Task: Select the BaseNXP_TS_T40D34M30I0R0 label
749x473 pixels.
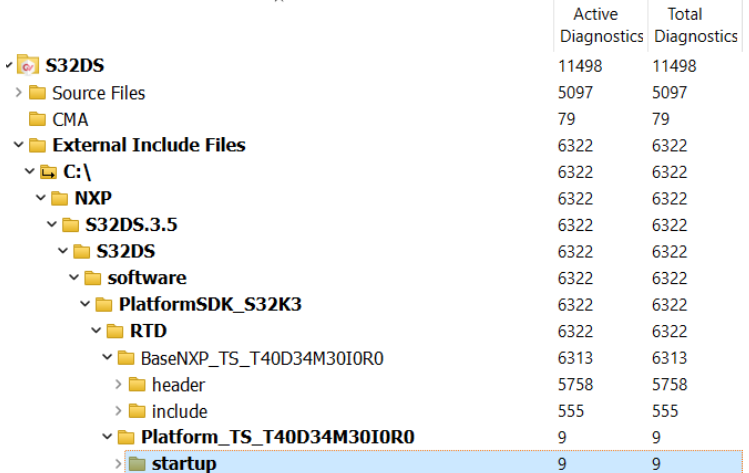Action: (x=262, y=358)
